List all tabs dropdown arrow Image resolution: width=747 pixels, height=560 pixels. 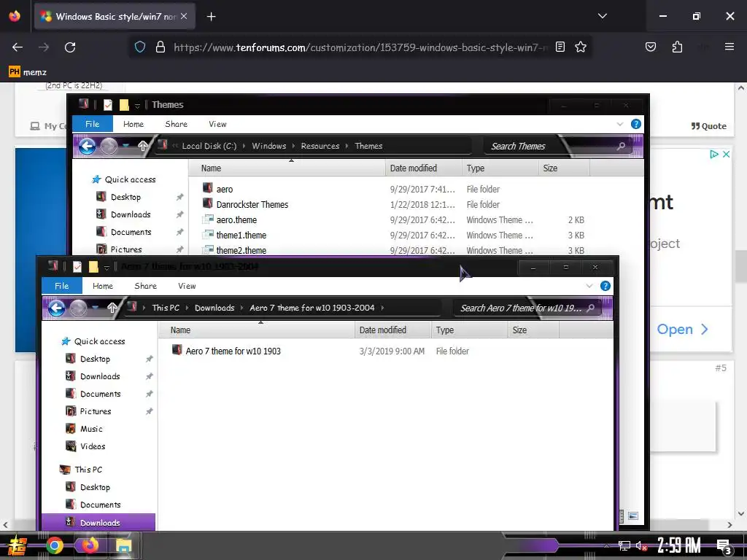(x=602, y=16)
